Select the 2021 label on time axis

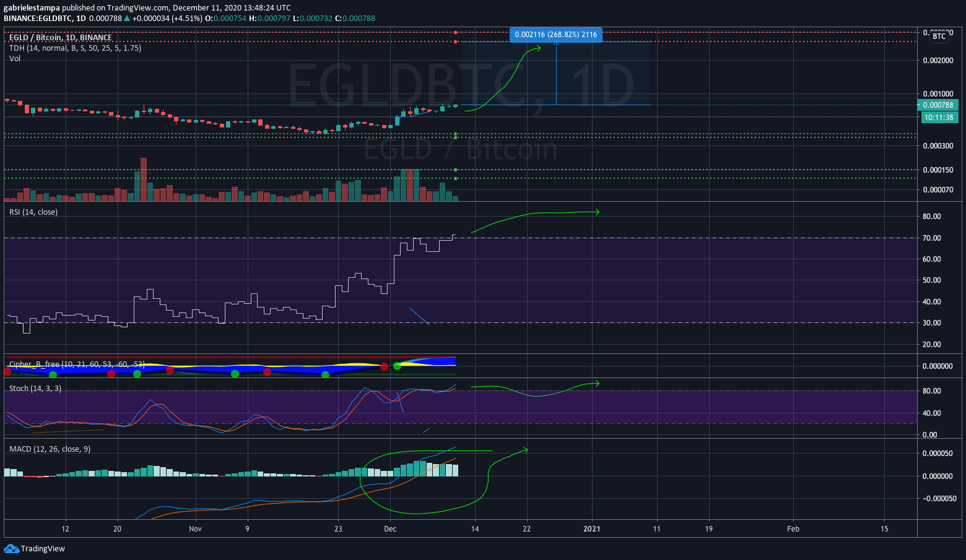click(592, 529)
